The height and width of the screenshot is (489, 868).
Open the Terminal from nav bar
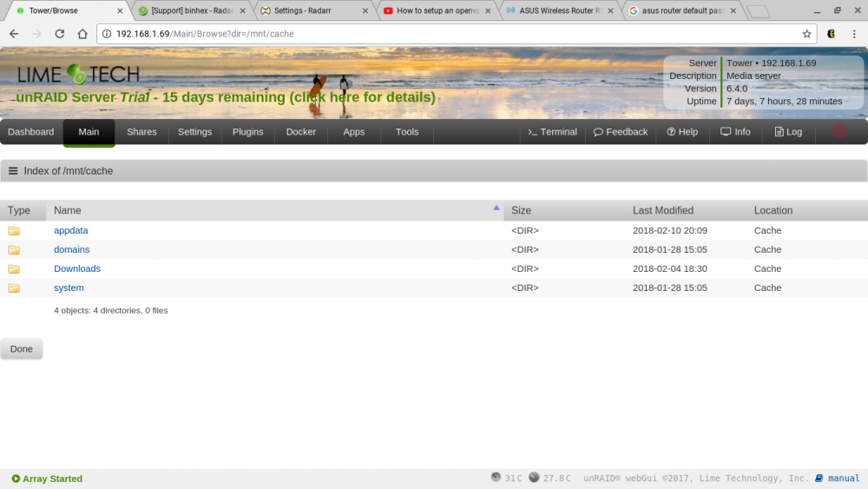tap(552, 132)
